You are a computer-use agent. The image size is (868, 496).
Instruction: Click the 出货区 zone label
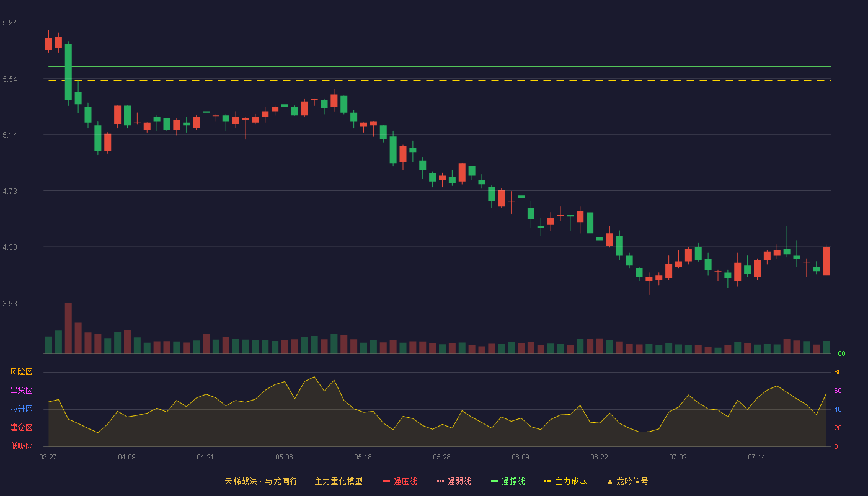22,391
